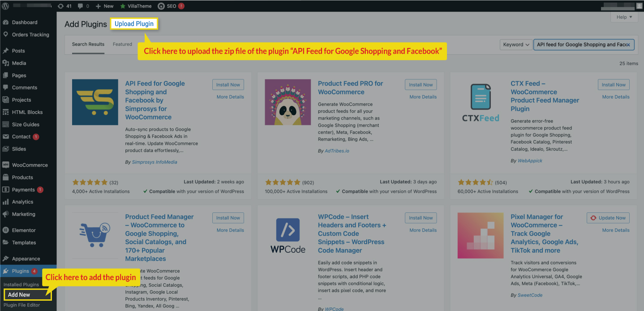The image size is (644, 311).
Task: Click the WooCommerce icon in sidebar
Action: point(6,165)
